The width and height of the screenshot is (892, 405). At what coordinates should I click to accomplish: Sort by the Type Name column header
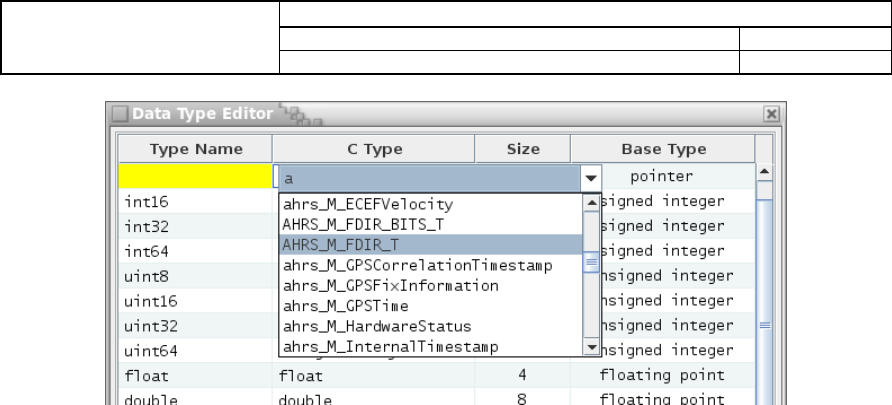(196, 149)
